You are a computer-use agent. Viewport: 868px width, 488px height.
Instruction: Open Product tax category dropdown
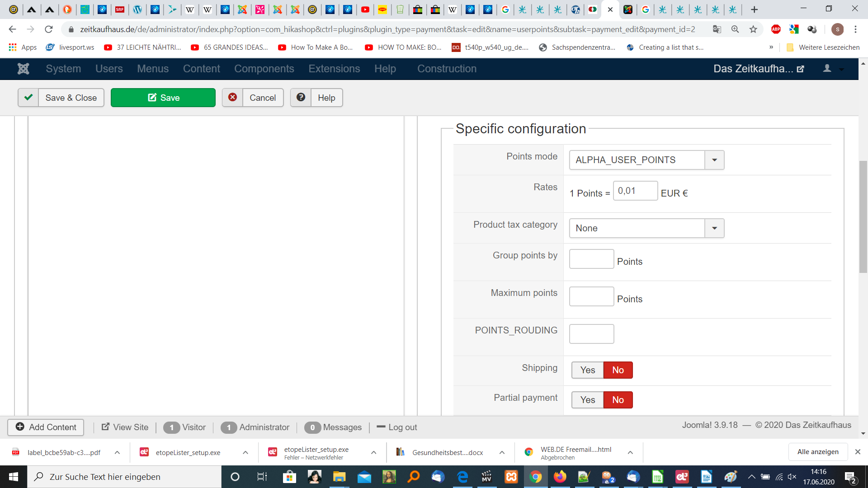[714, 228]
